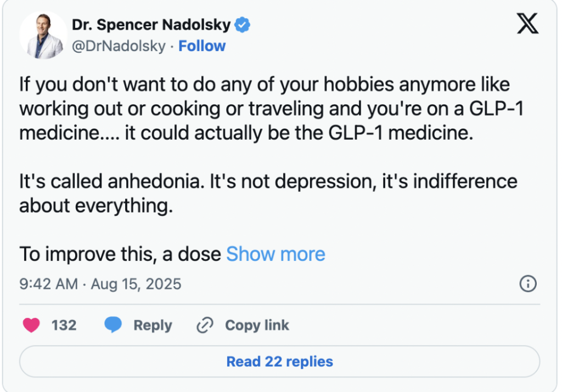Click the reply speech bubble icon

pyautogui.click(x=113, y=325)
